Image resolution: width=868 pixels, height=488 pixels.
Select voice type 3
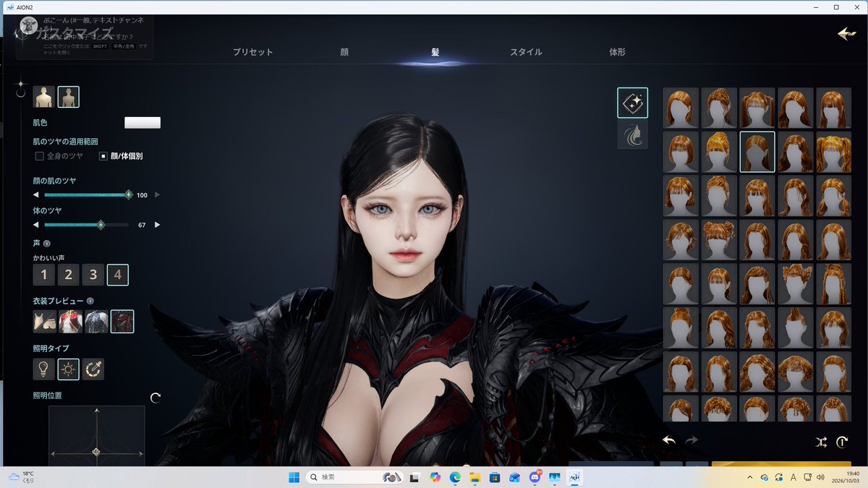coord(93,275)
